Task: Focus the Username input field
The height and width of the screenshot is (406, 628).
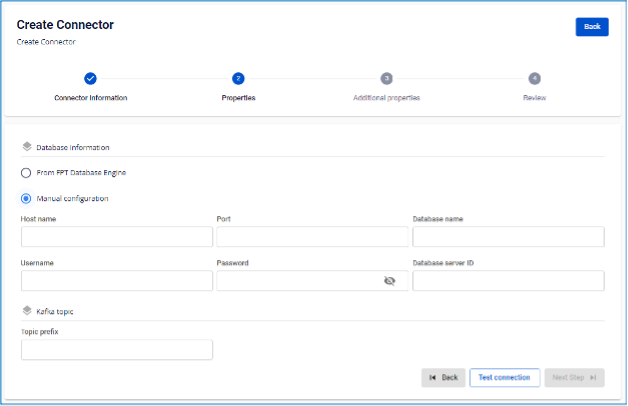Action: (x=117, y=281)
